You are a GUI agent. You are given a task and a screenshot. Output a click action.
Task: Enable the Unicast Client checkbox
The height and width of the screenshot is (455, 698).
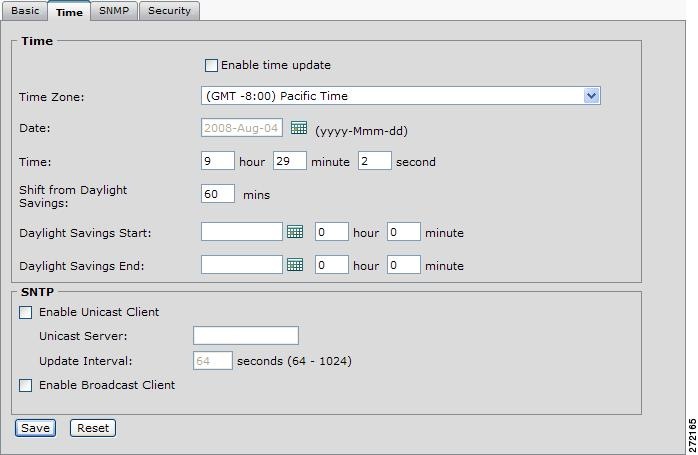pos(26,313)
